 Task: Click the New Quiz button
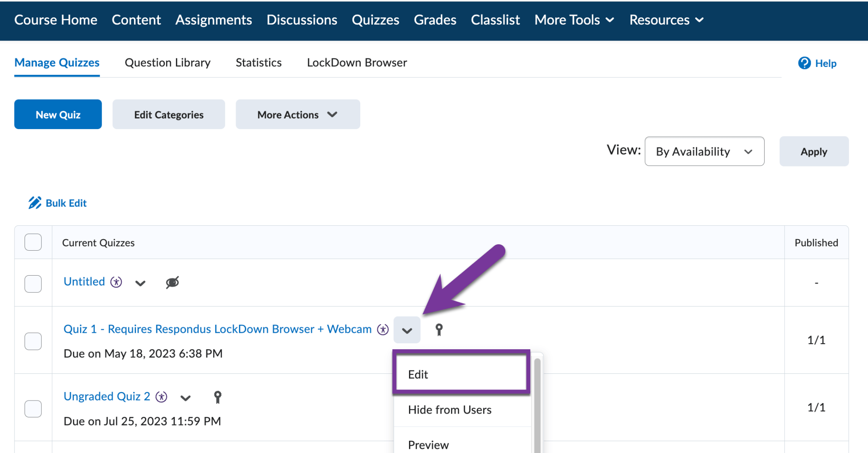pyautogui.click(x=58, y=114)
